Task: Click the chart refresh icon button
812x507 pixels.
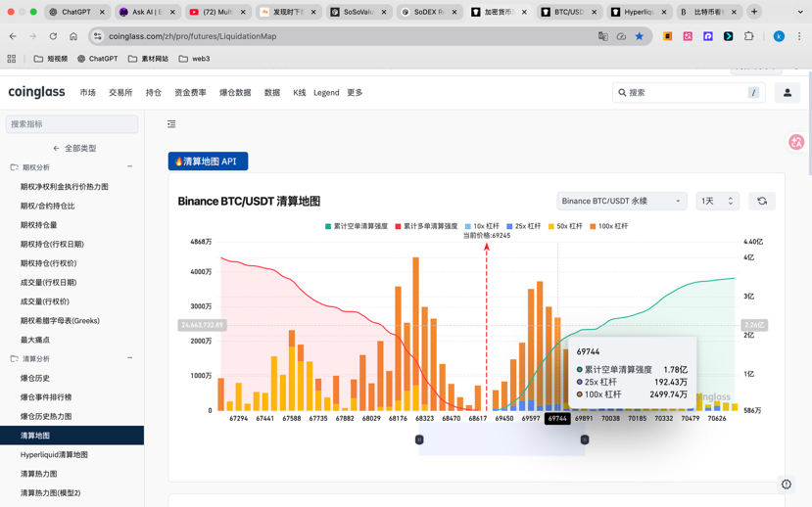Action: (762, 201)
